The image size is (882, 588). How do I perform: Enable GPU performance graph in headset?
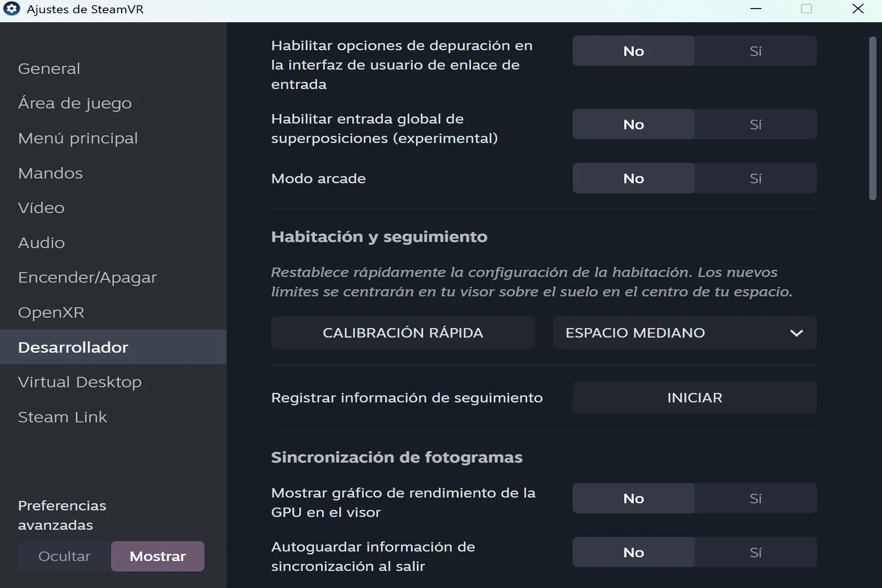756,498
